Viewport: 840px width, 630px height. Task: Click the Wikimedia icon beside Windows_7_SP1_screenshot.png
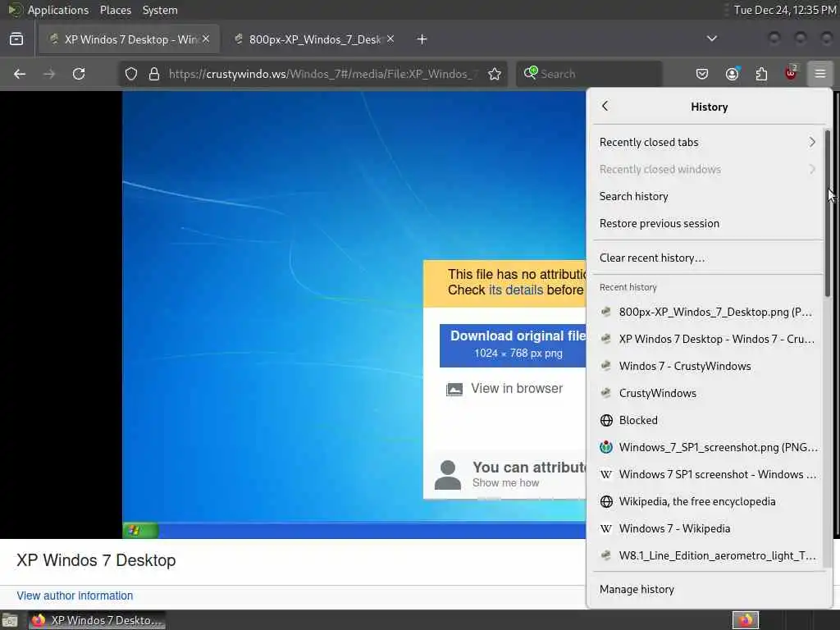pos(606,447)
